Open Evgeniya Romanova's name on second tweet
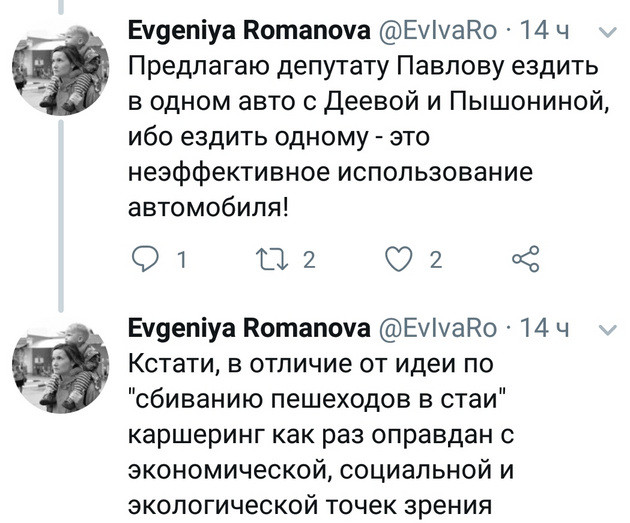This screenshot has height=523, width=630. pos(247,328)
